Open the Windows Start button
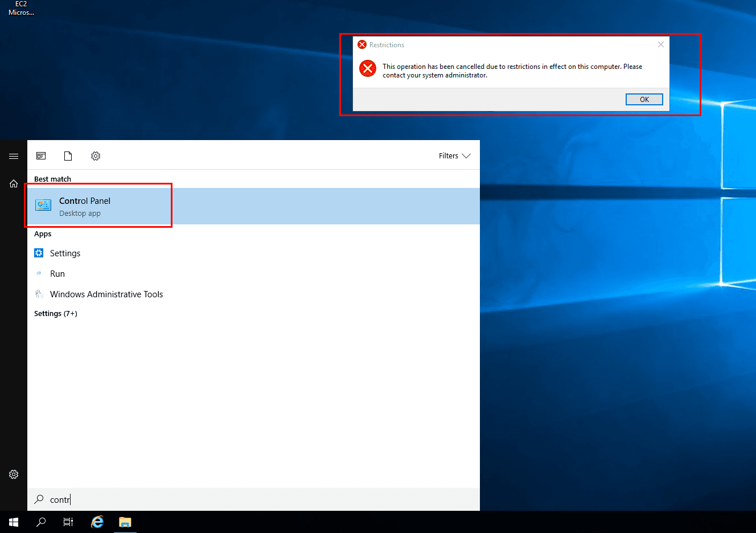 tap(14, 522)
